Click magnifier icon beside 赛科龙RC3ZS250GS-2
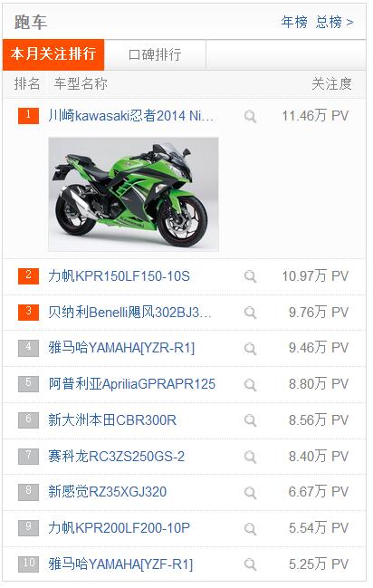The height and width of the screenshot is (588, 373). coord(250,457)
